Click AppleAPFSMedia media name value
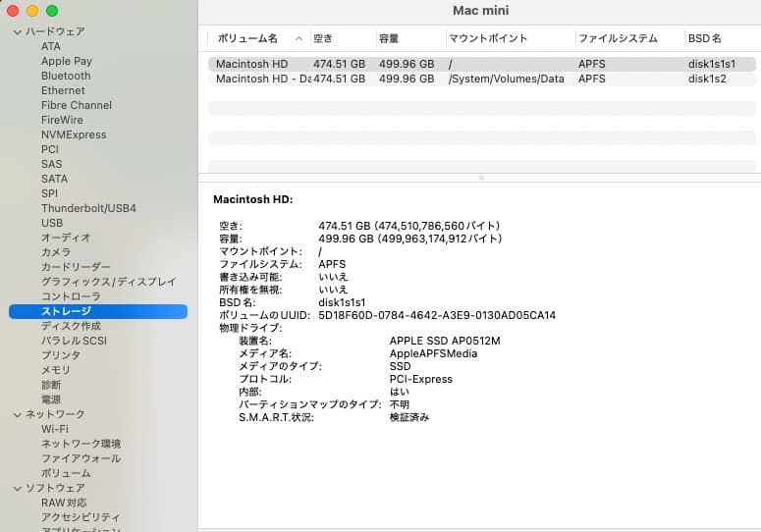This screenshot has height=532, width=761. point(433,353)
